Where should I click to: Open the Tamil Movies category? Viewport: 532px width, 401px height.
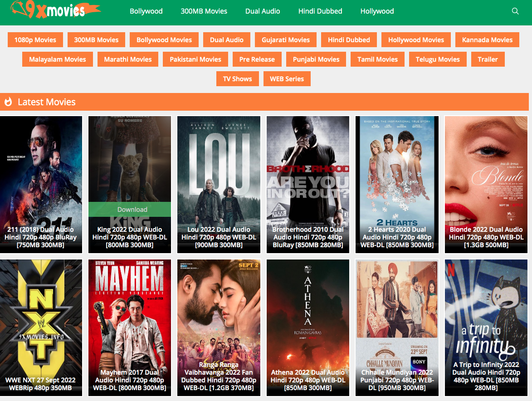click(x=377, y=59)
